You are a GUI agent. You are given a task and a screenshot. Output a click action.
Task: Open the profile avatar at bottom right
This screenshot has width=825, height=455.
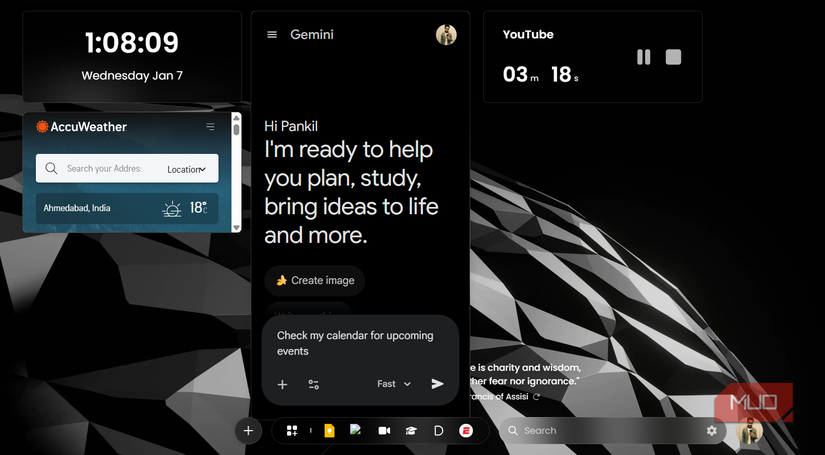tap(749, 431)
